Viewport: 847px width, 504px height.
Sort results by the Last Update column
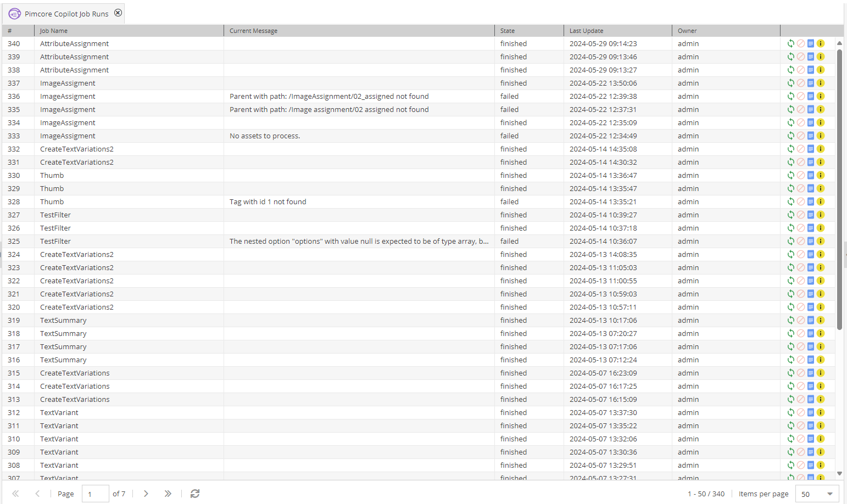tap(586, 31)
